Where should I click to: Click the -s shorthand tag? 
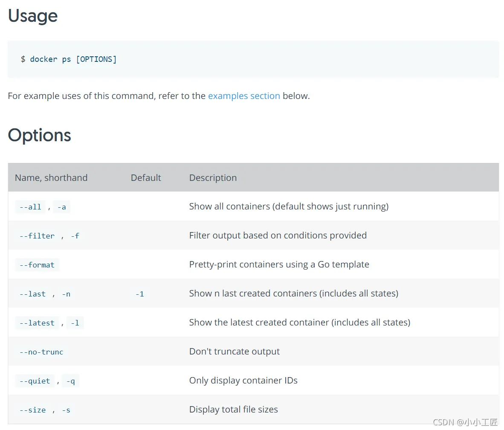pyautogui.click(x=66, y=410)
